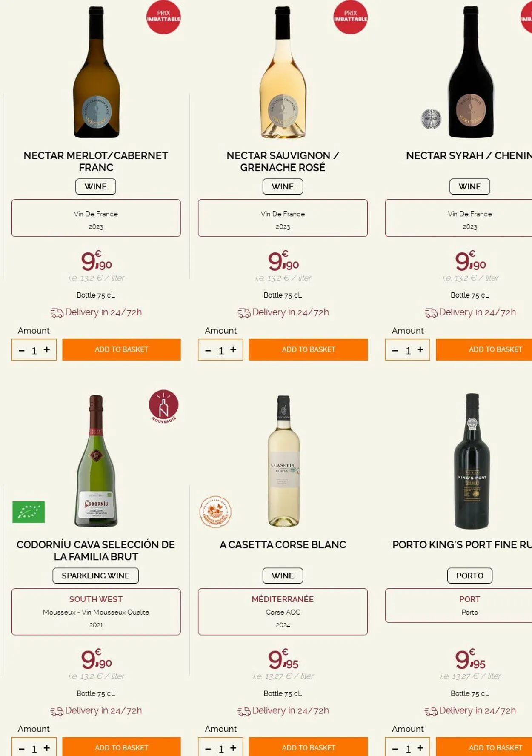The image size is (532, 756).
Task: Select the Porto category tag
Action: click(x=469, y=576)
